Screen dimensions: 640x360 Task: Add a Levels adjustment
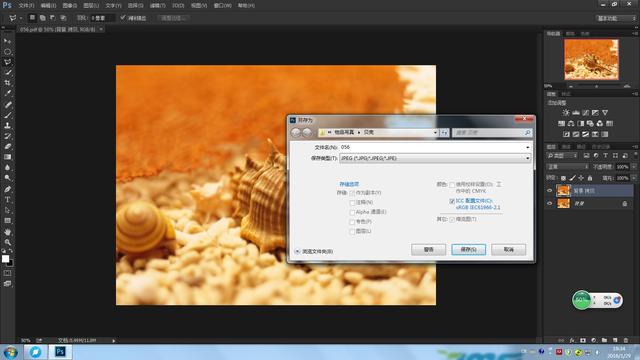[576, 113]
